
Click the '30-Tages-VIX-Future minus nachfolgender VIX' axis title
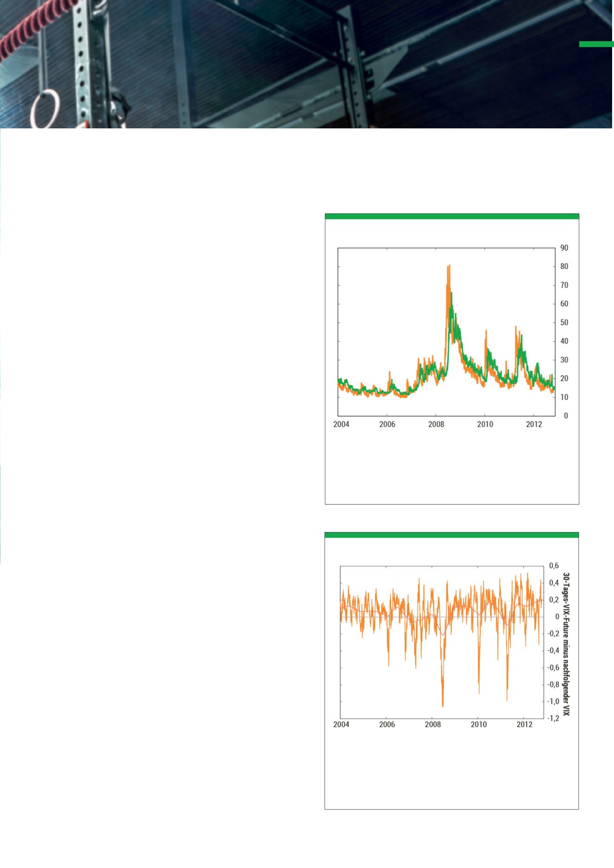pyautogui.click(x=567, y=644)
